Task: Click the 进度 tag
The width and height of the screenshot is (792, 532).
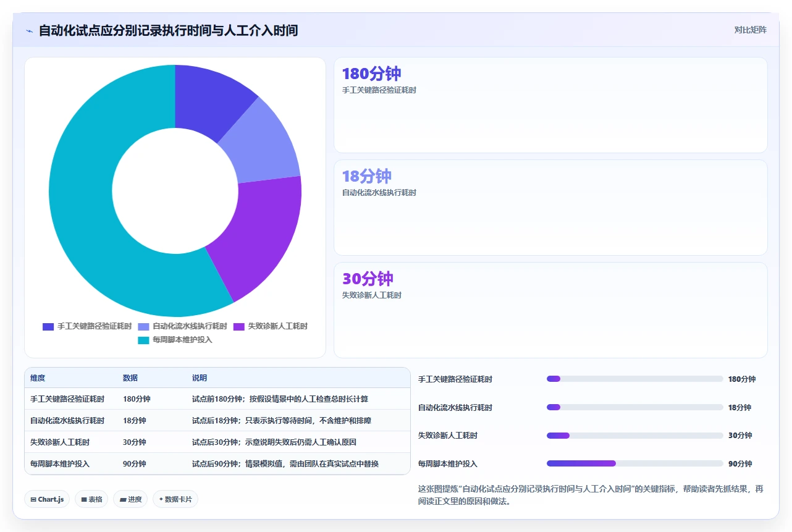Action: tap(130, 499)
